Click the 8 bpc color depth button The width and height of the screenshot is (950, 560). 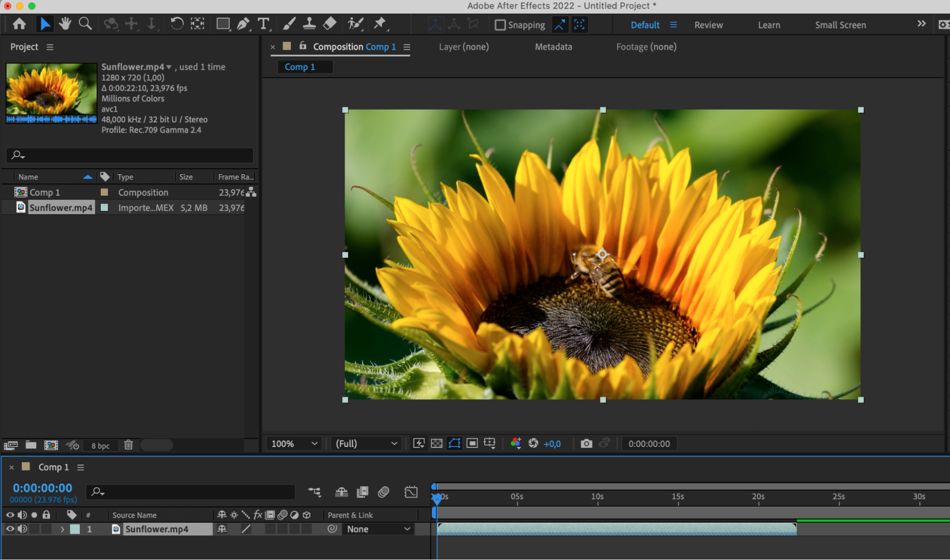[x=100, y=446]
